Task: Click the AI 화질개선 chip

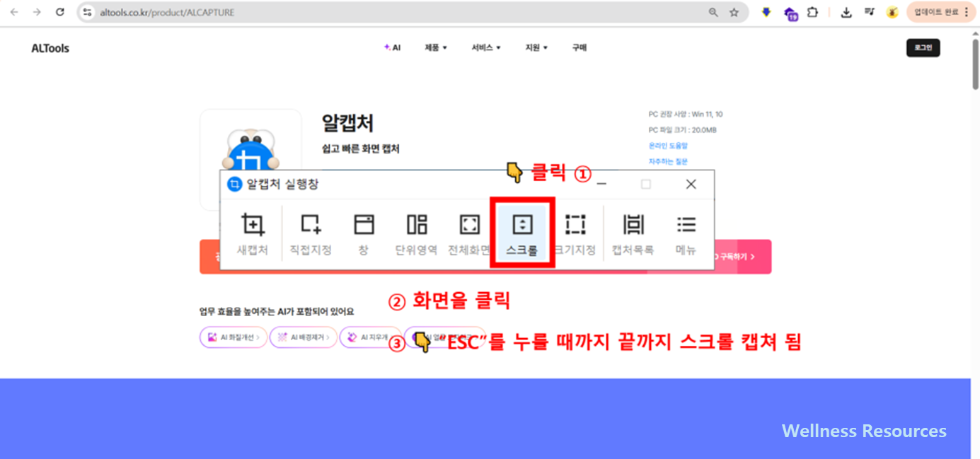Action: click(234, 337)
